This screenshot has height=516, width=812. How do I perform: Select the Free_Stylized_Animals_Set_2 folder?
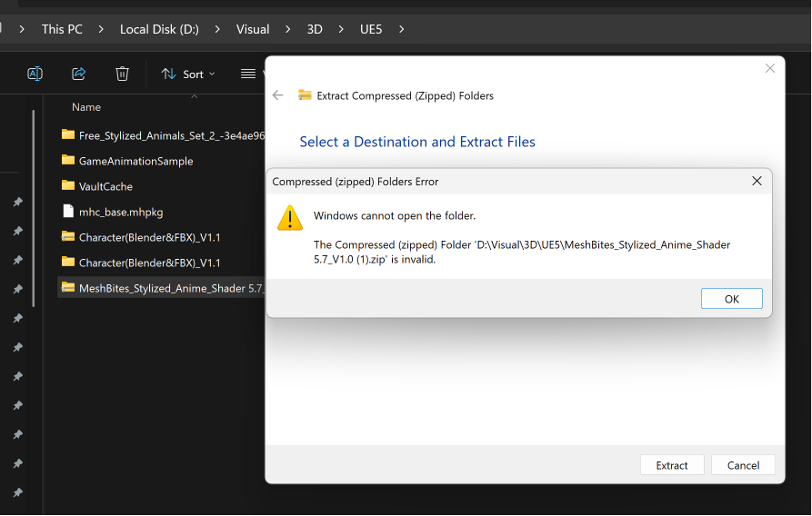(161, 135)
